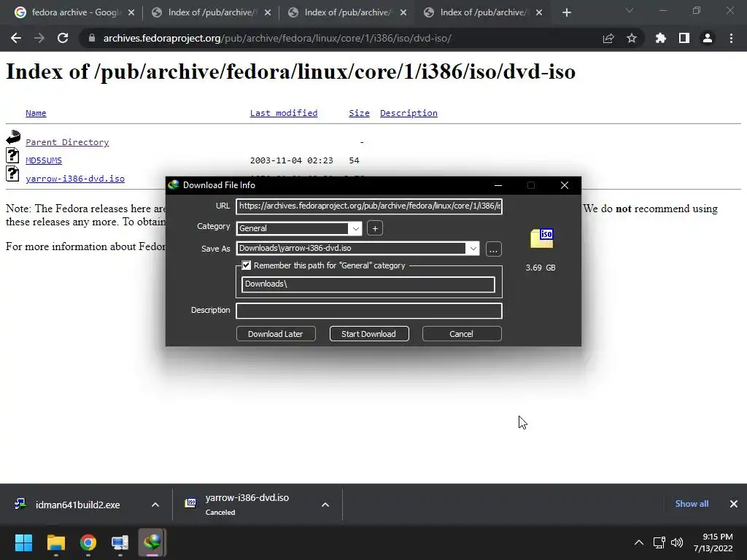747x560 pixels.
Task: Close the Download File Info dialog
Action: pos(565,185)
